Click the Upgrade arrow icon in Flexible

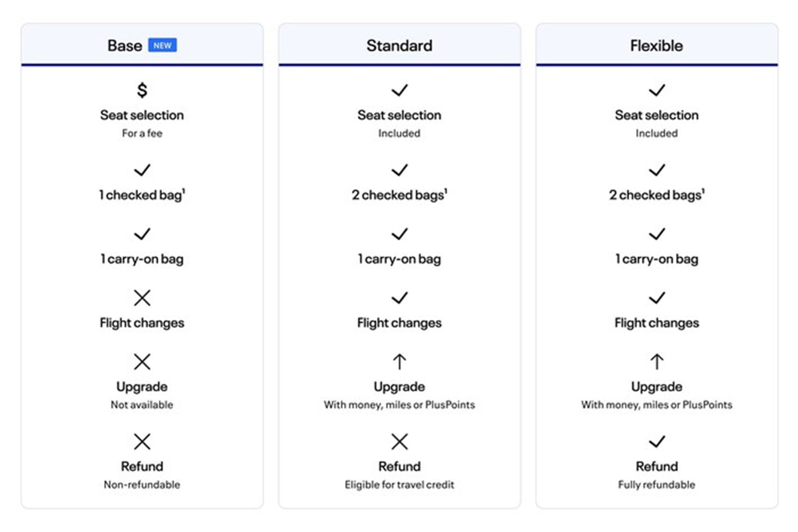[x=657, y=362]
